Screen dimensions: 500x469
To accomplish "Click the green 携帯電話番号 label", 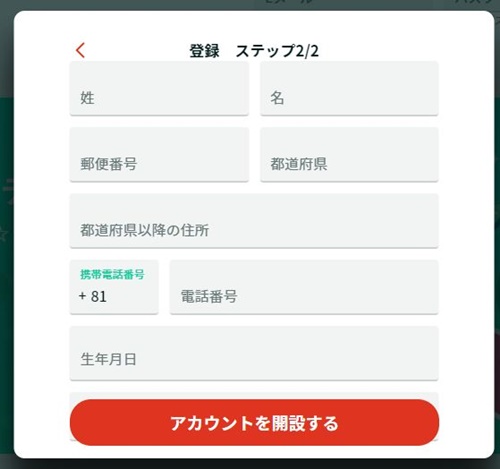I will (x=112, y=274).
